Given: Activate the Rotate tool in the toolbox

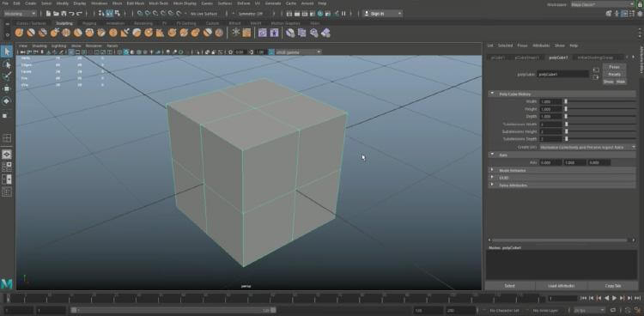Looking at the screenshot, I should point(7,100).
